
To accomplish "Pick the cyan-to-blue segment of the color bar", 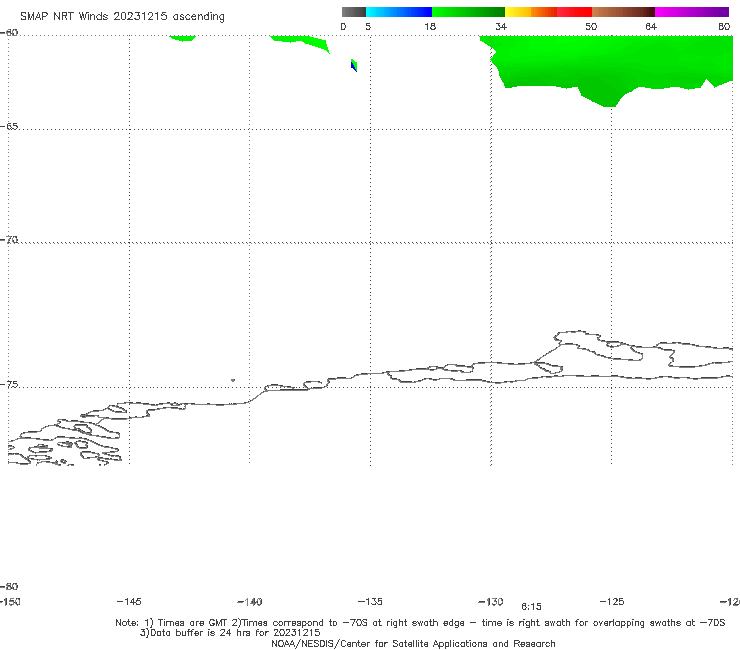I will 399,12.
